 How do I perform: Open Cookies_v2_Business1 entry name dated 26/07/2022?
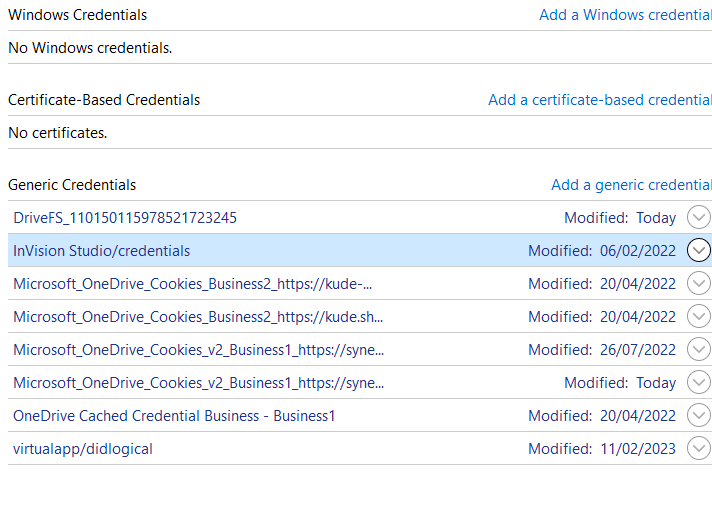point(198,350)
